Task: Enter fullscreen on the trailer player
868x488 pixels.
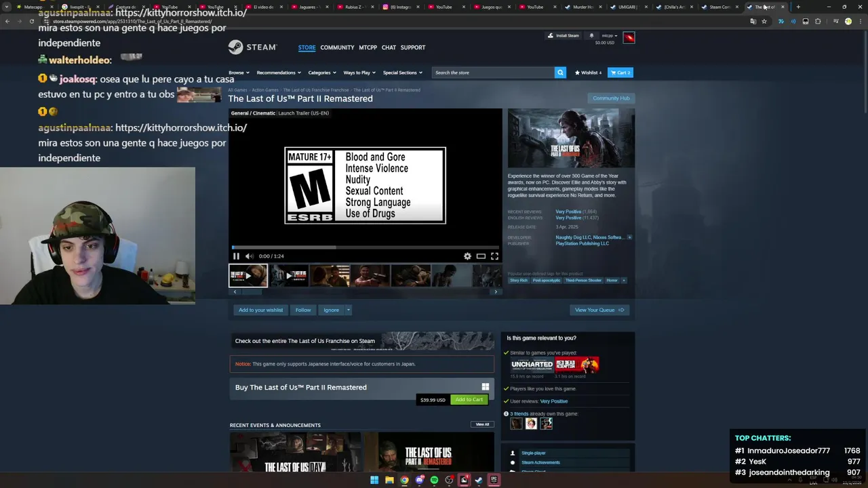Action: pyautogui.click(x=494, y=256)
